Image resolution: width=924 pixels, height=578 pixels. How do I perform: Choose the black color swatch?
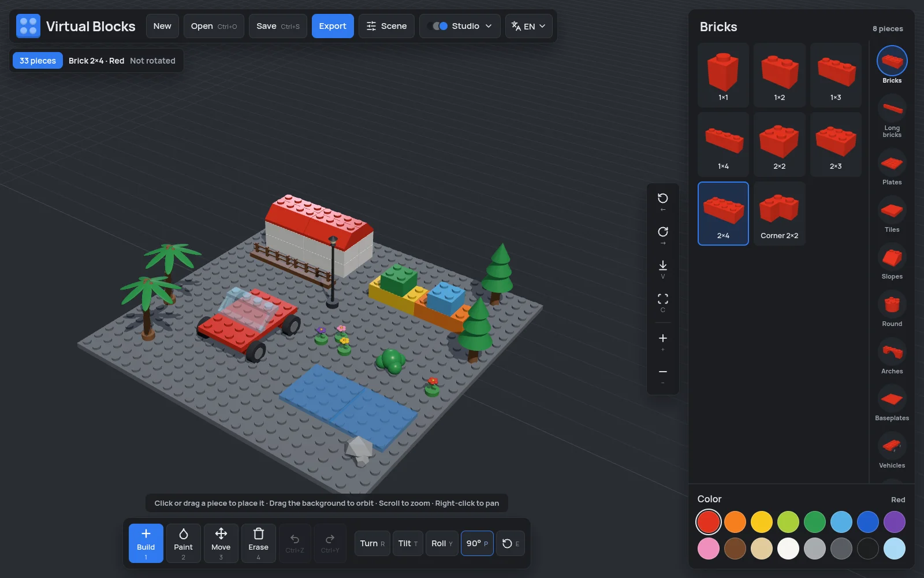coord(868,549)
